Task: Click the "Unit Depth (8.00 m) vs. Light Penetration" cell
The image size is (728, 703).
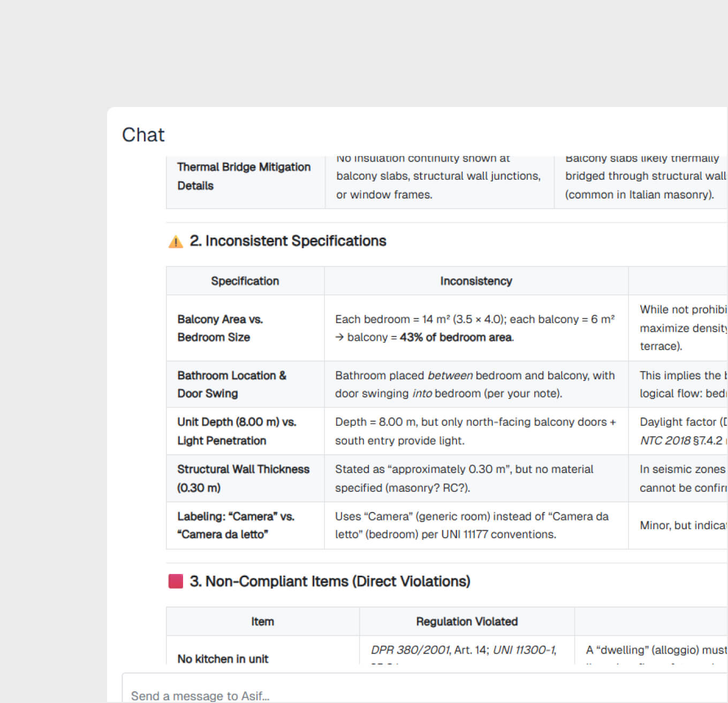Action: point(237,432)
